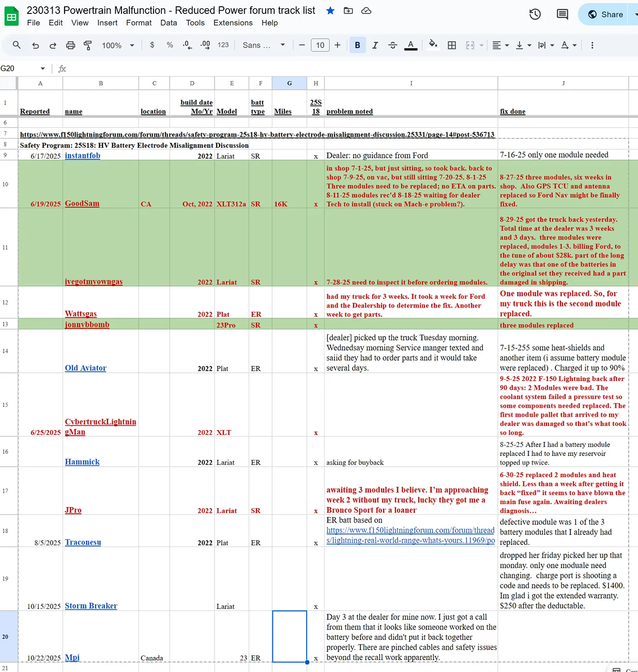Image resolution: width=638 pixels, height=672 pixels.
Task: Open the search menus magnifier icon
Action: [x=17, y=45]
